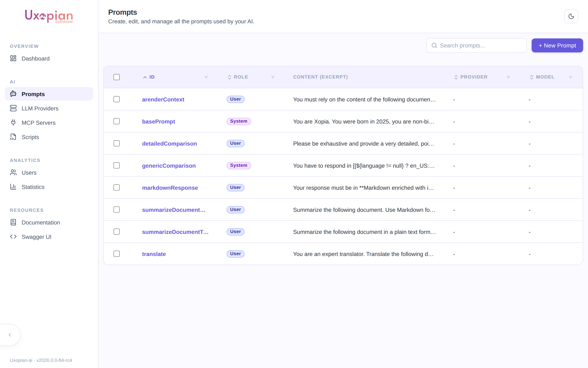Viewport: 588px width, 368px height.
Task: Open the summarizeDocumentT… prompt link
Action: tap(175, 232)
